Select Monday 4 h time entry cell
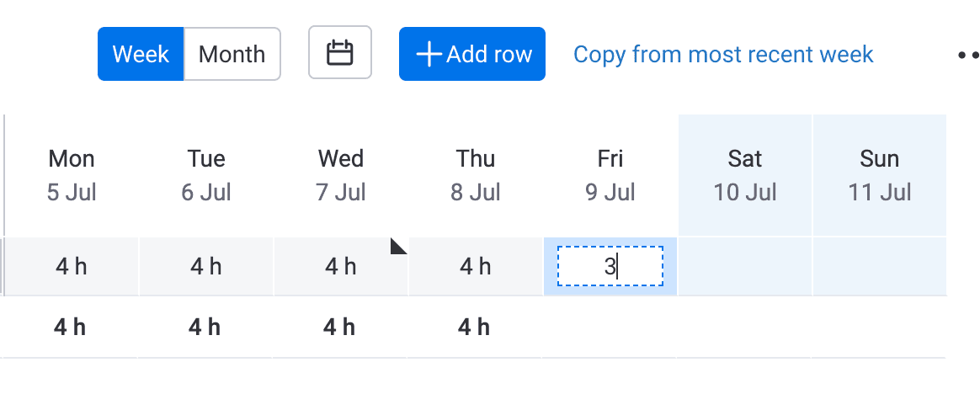Viewport: 980px width, 394px height. (x=72, y=266)
